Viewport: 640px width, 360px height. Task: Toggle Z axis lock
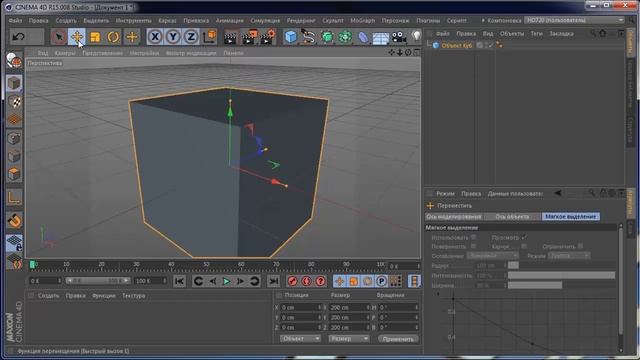(191, 37)
